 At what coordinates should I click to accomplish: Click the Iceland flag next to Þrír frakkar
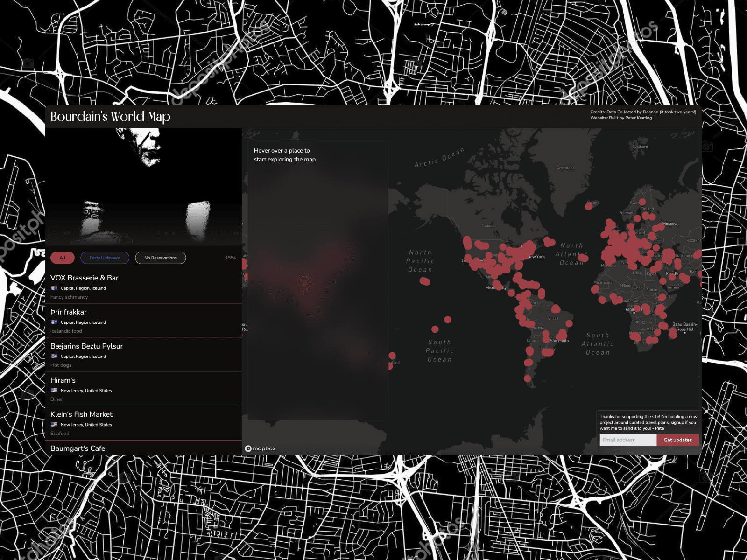tap(54, 322)
